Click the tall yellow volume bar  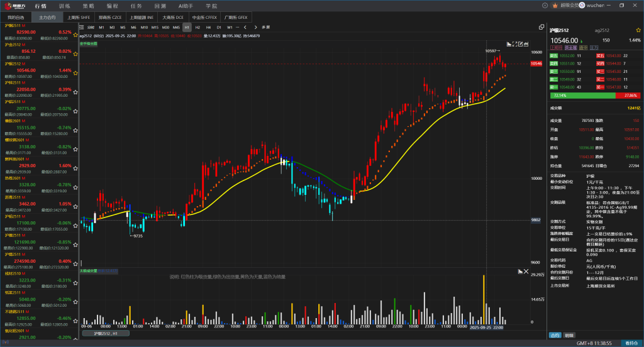(x=484, y=300)
